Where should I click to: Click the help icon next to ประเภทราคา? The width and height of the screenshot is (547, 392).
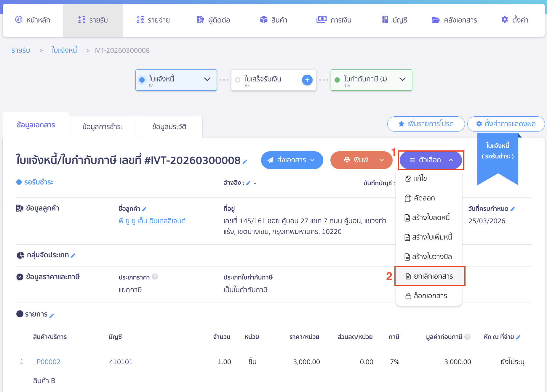coord(155,277)
